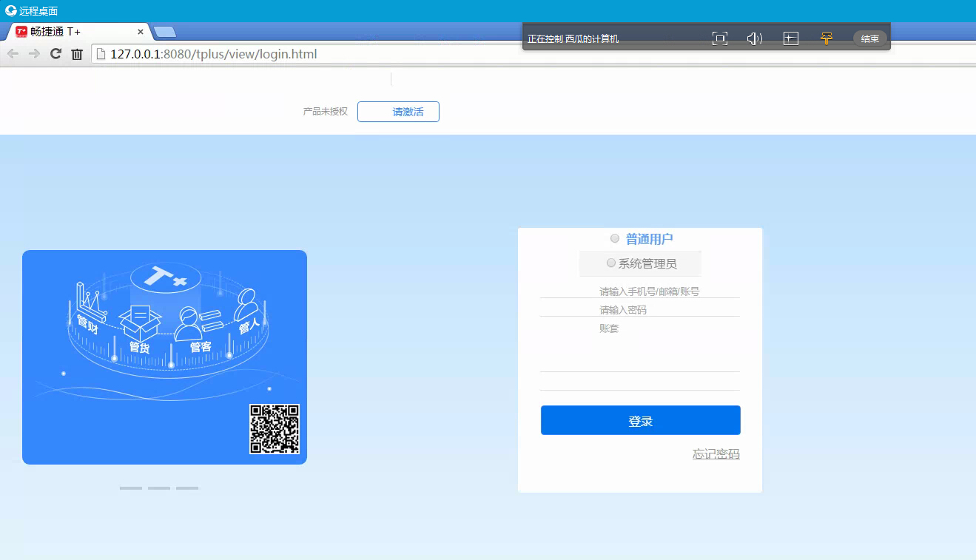Click the orange pin icon in remote bar

(827, 38)
